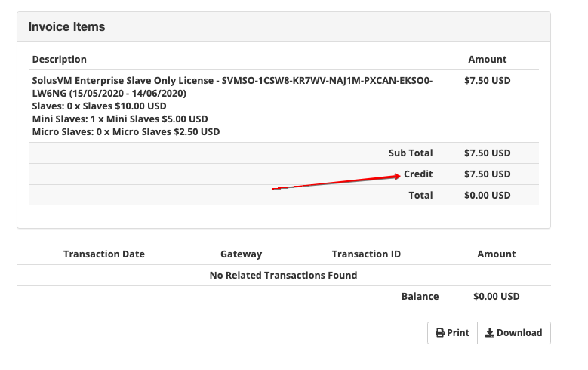Click the Balance label
The image size is (588, 370).
point(420,296)
